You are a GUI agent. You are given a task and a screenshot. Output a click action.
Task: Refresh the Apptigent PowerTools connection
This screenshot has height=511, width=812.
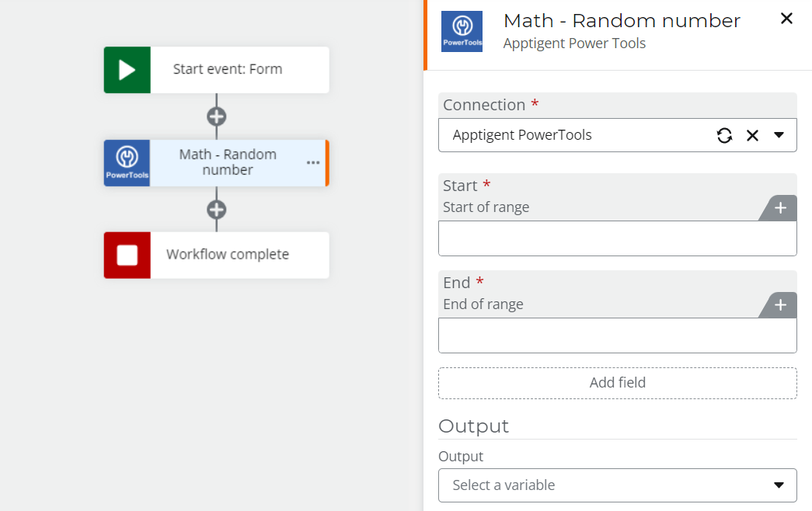point(725,134)
